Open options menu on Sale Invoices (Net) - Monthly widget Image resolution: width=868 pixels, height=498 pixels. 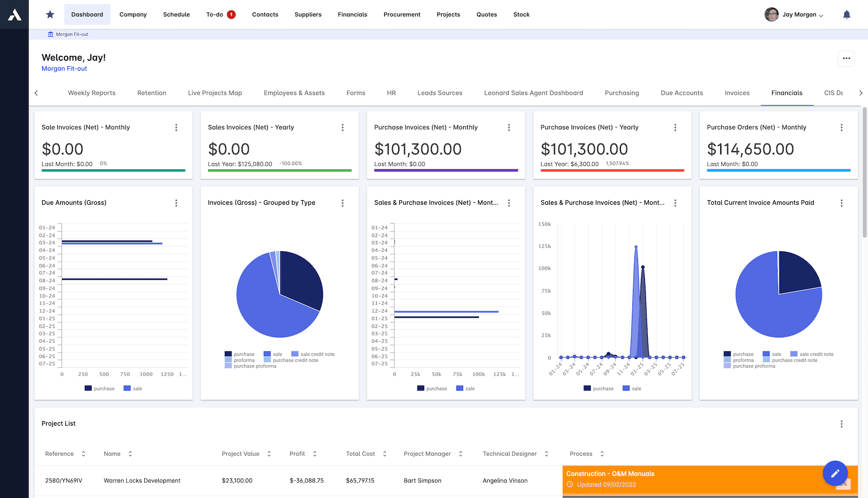176,128
